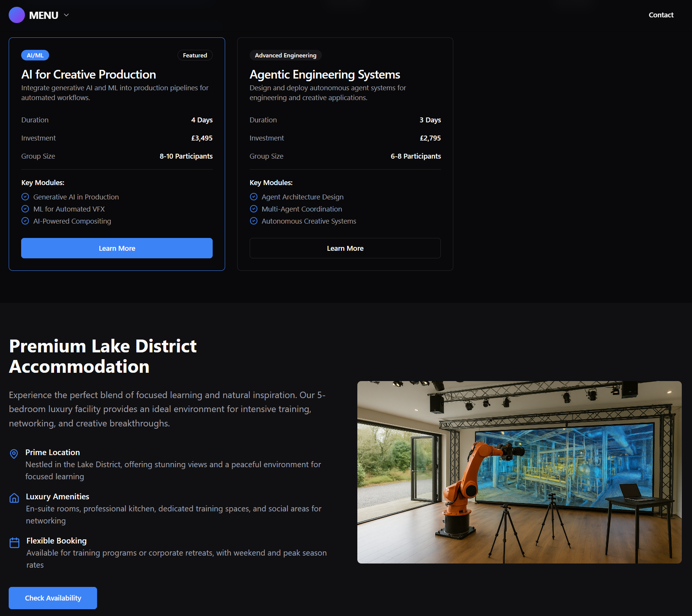Image resolution: width=692 pixels, height=616 pixels.
Task: Click the 4 Days duration value
Action: (x=202, y=120)
